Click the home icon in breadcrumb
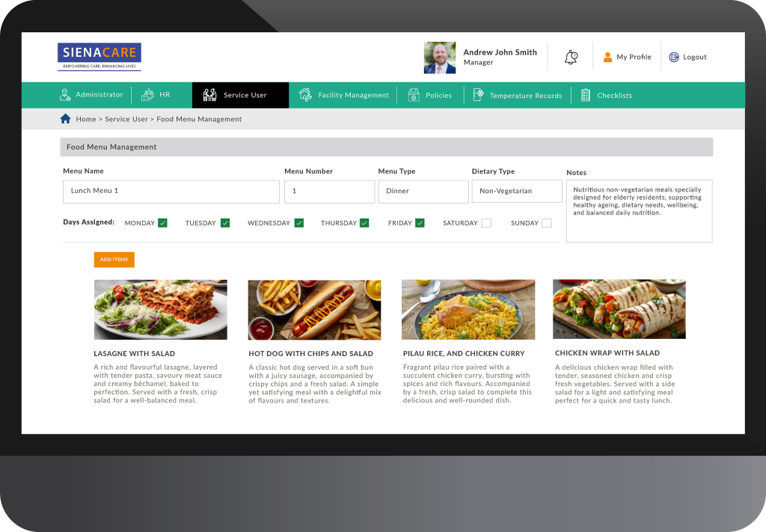 (66, 119)
